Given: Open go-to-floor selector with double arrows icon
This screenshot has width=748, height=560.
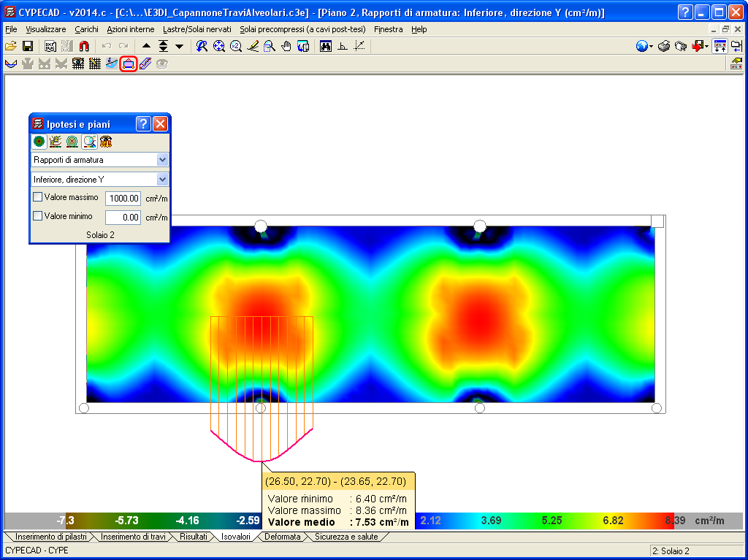Looking at the screenshot, I should [x=163, y=46].
